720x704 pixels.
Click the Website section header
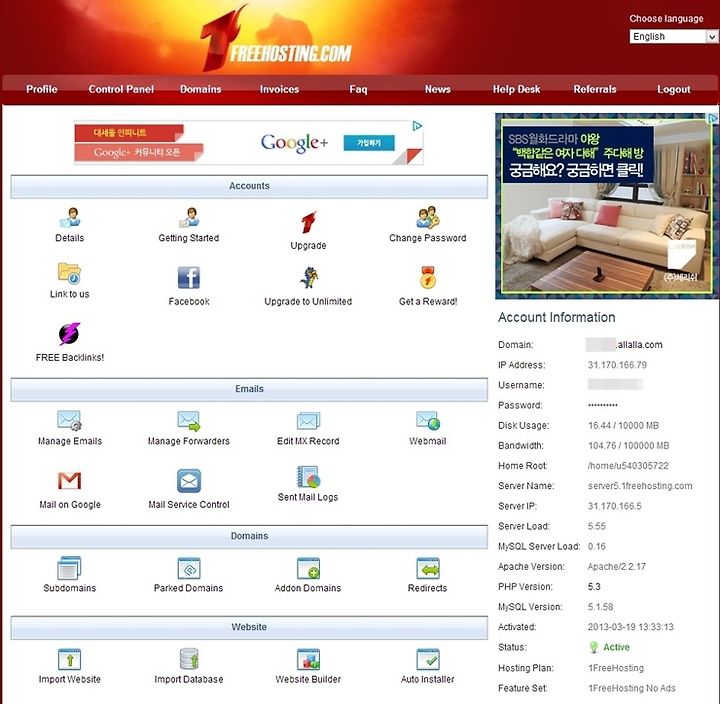click(x=249, y=627)
